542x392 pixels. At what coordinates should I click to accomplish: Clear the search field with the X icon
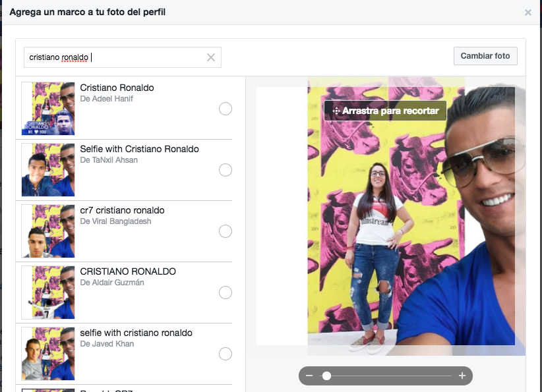[x=211, y=57]
